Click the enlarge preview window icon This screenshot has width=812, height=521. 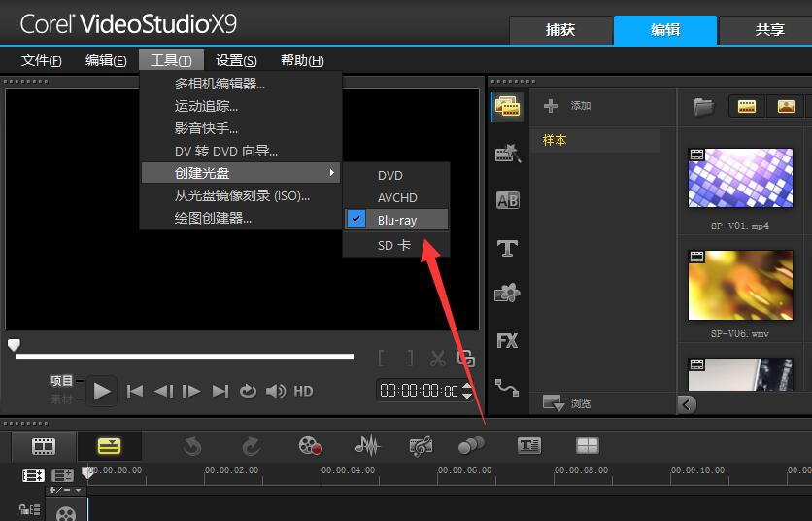tap(466, 359)
